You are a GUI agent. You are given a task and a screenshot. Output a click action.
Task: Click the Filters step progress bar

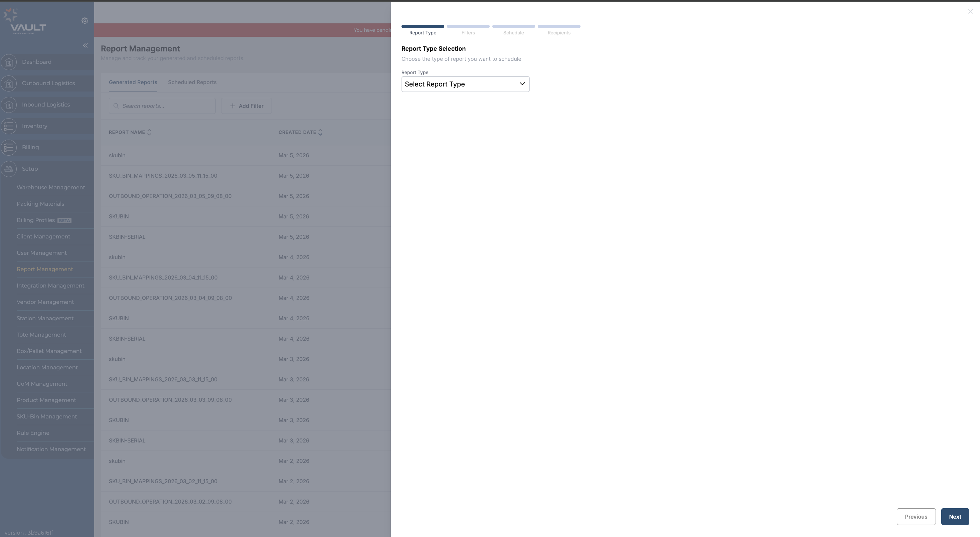468,27
